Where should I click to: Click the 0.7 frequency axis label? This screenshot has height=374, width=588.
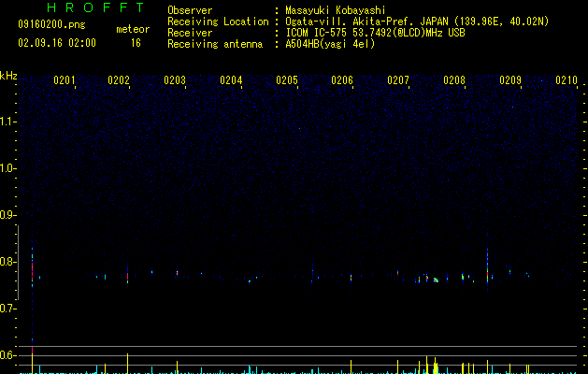pyautogui.click(x=7, y=309)
